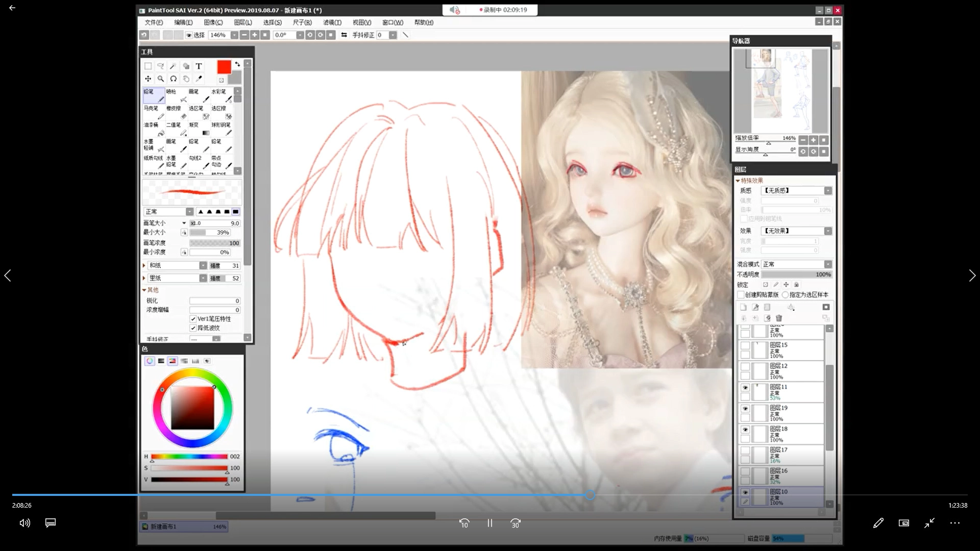This screenshot has height=551, width=980.
Task: Enable the 创建剪贴蒙版 checkbox
Action: 741,294
